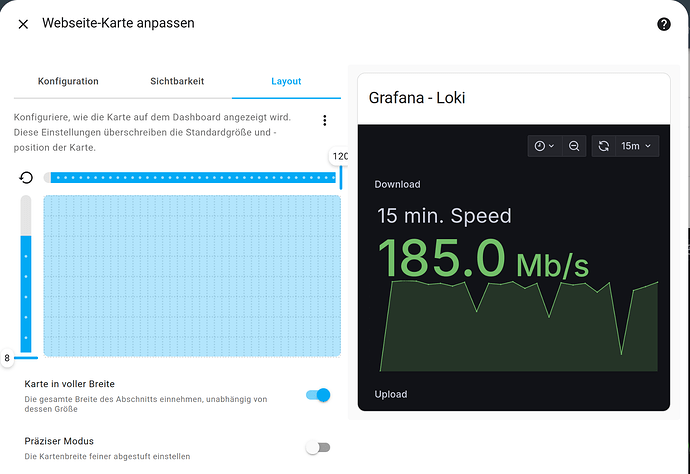This screenshot has width=690, height=474.
Task: Click the vertical row height slider
Action: point(26,274)
